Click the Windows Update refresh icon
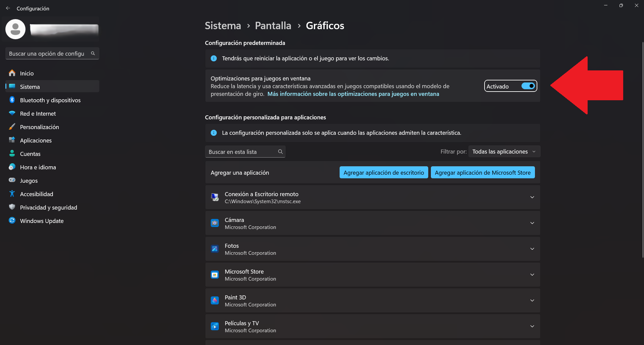Screen dimensions: 644x345 click(12, 221)
